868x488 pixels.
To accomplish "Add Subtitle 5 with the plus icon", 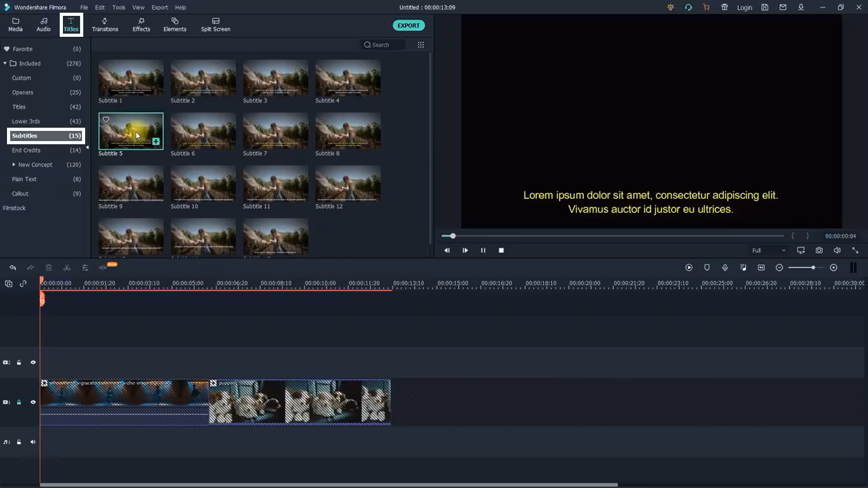I will [x=156, y=142].
